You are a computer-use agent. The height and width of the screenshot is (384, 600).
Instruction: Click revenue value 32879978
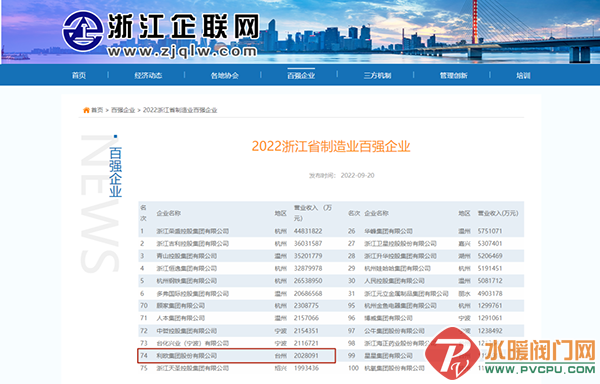(x=308, y=268)
